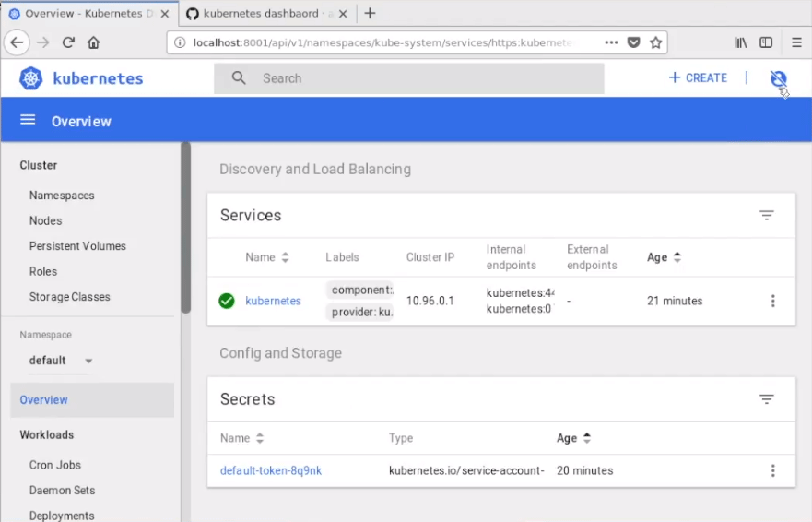Click the kubernetes.io/service-account- type value
Image resolution: width=812 pixels, height=522 pixels.
(466, 470)
